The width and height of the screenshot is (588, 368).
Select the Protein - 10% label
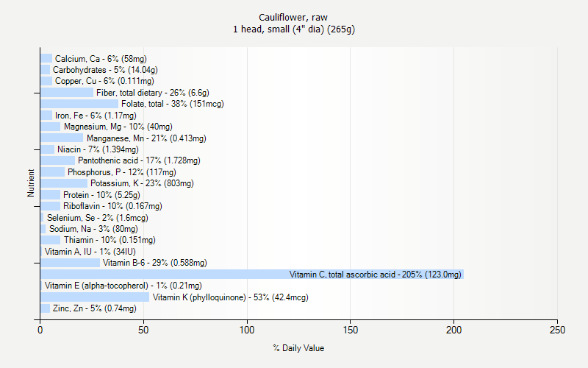point(101,195)
